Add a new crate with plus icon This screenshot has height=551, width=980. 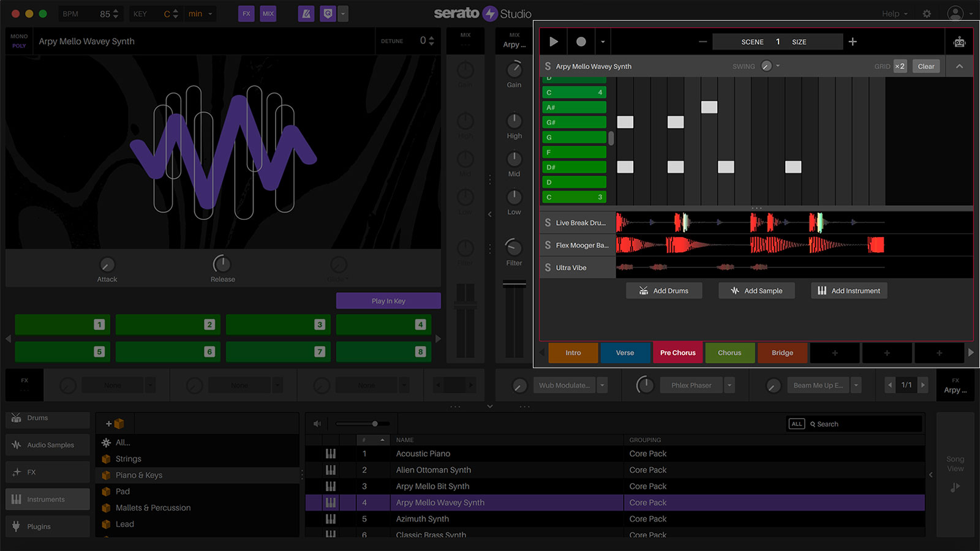pos(115,424)
